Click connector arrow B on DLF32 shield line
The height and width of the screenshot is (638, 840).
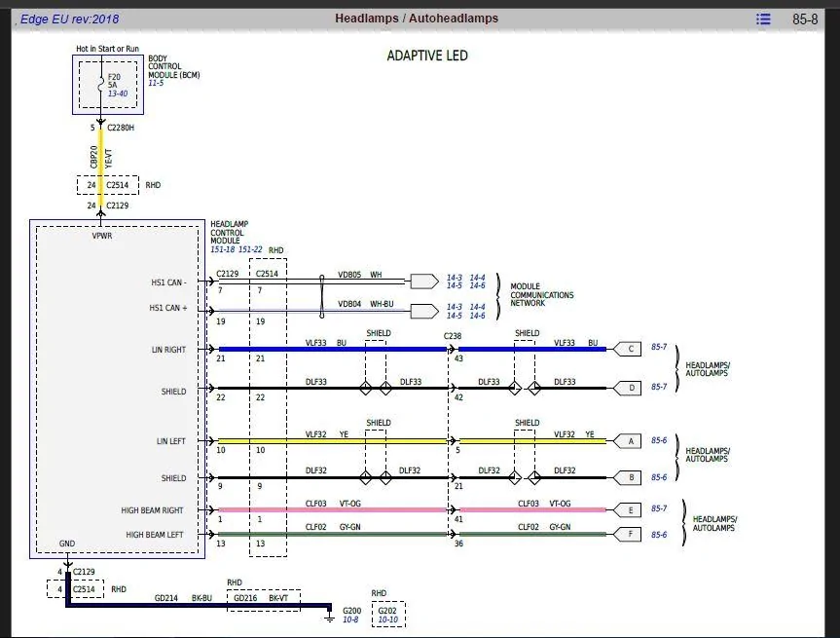click(x=627, y=477)
